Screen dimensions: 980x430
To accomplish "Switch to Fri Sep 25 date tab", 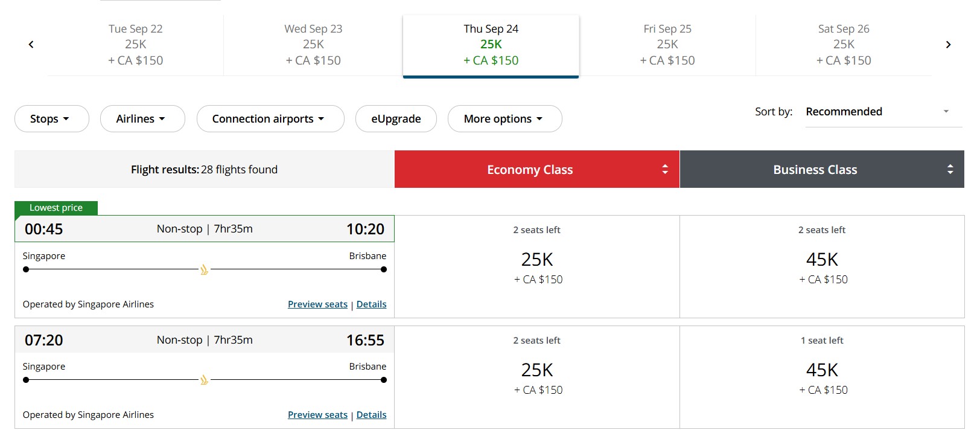I will [667, 45].
